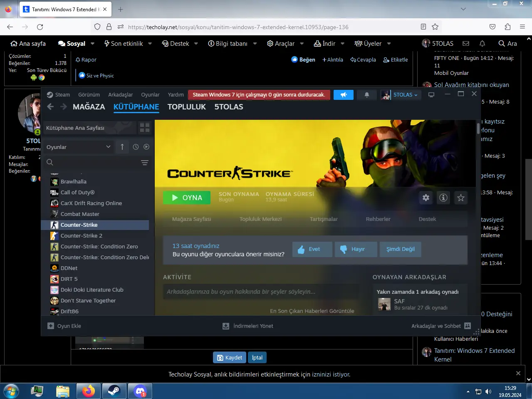Click Hayır thumbs-down button

click(x=356, y=249)
